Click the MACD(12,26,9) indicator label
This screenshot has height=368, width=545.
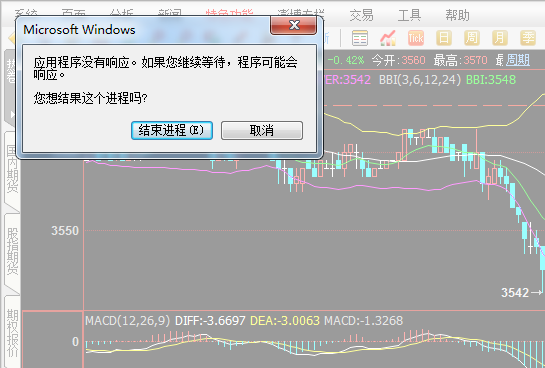[x=128, y=320]
